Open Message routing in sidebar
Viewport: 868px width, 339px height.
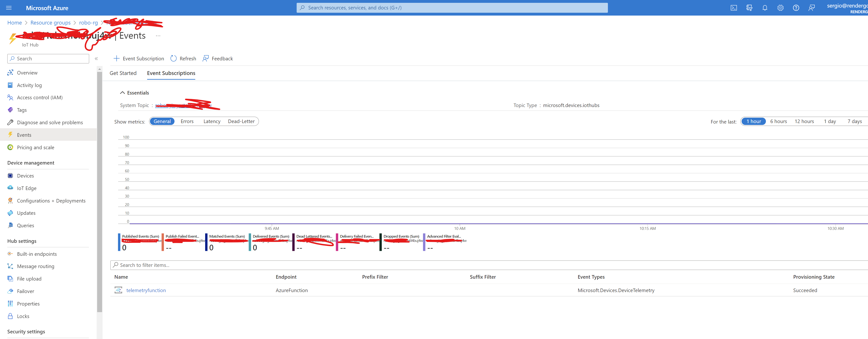coord(35,266)
